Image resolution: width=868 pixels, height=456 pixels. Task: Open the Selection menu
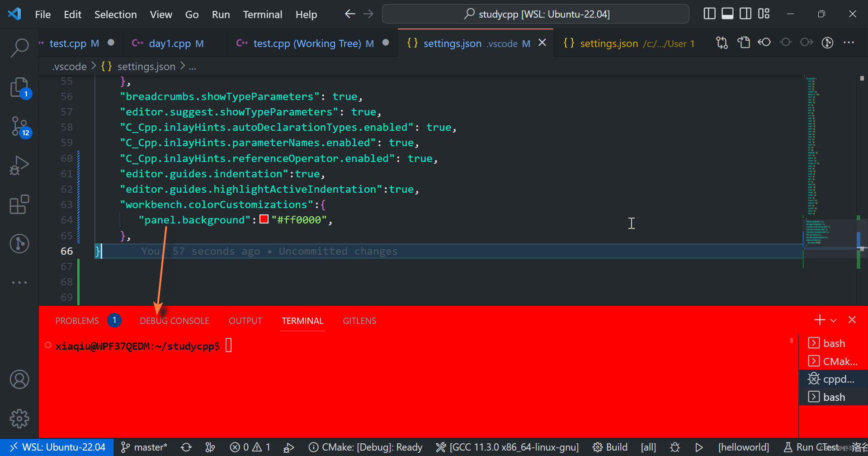pyautogui.click(x=115, y=14)
